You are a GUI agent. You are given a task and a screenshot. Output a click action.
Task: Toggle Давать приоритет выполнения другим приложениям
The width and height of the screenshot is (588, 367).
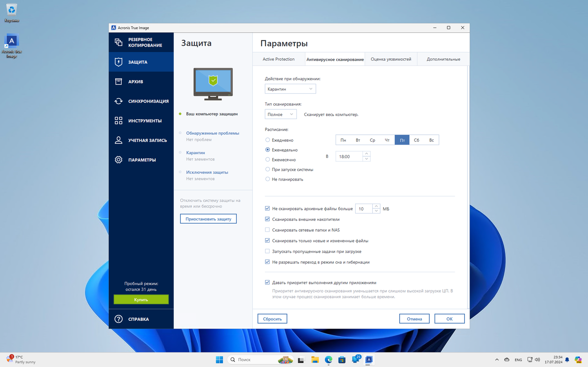click(267, 282)
